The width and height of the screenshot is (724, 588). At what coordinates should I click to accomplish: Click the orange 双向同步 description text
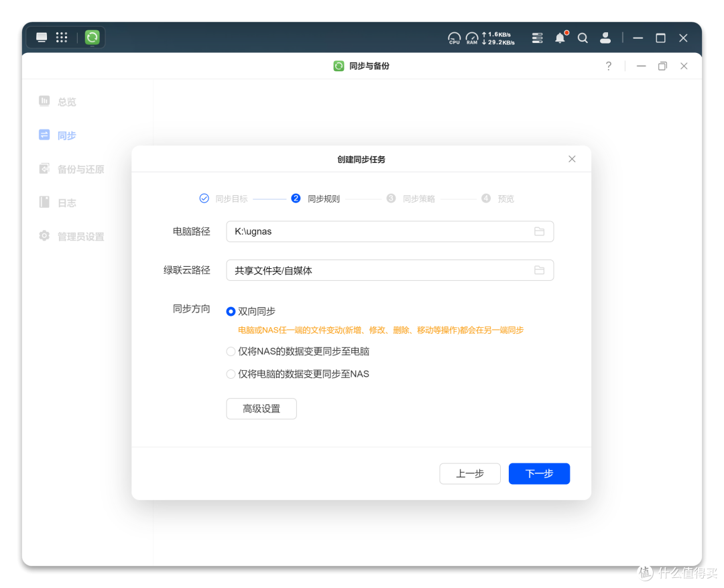381,331
